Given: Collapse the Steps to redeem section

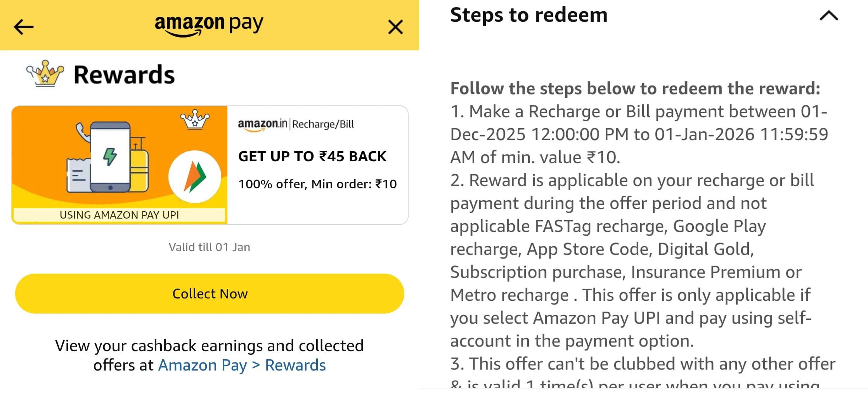Looking at the screenshot, I should point(828,16).
